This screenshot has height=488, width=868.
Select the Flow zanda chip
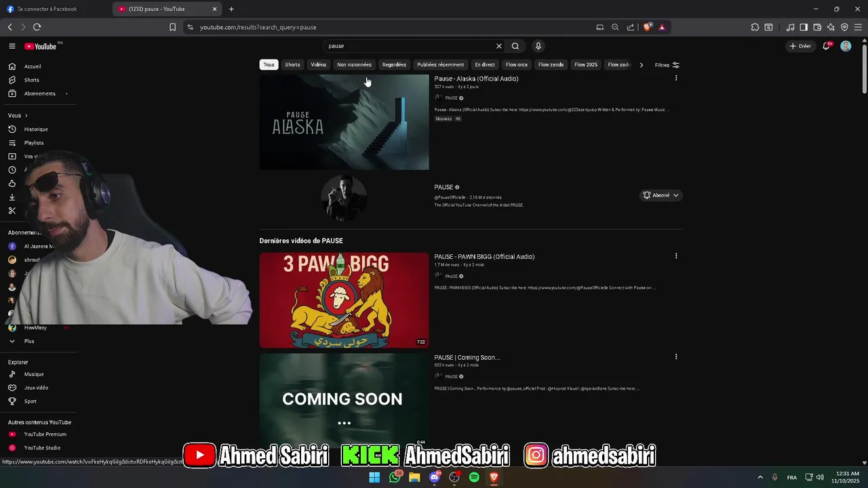551,64
